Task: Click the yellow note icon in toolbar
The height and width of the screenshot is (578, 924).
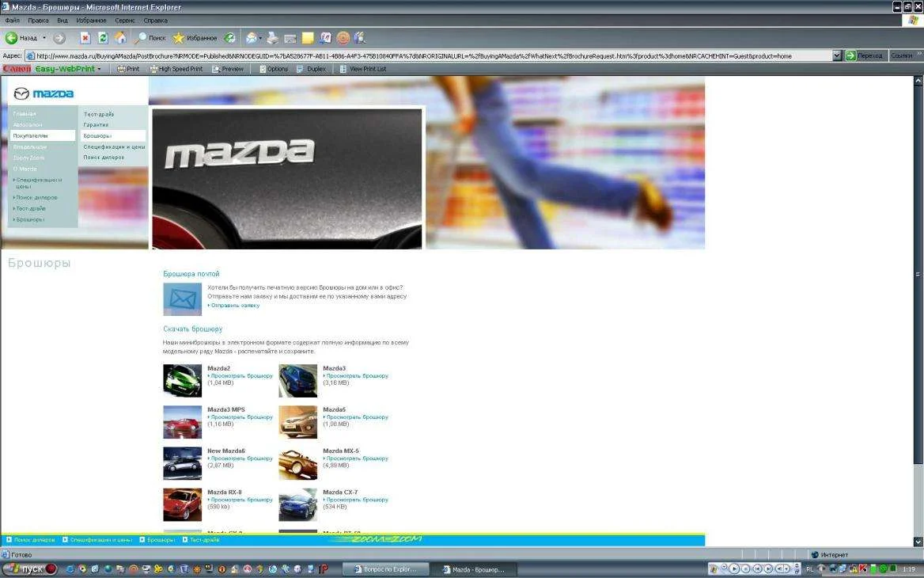Action: 308,38
